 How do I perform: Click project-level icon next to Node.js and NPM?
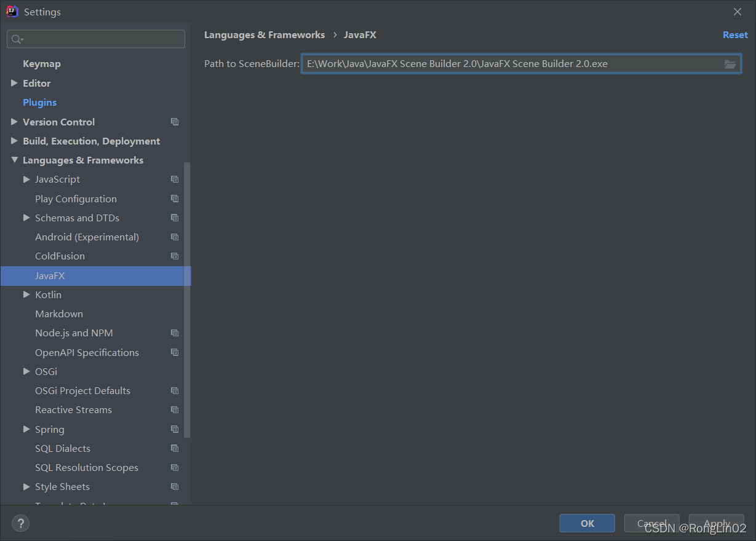pos(175,333)
